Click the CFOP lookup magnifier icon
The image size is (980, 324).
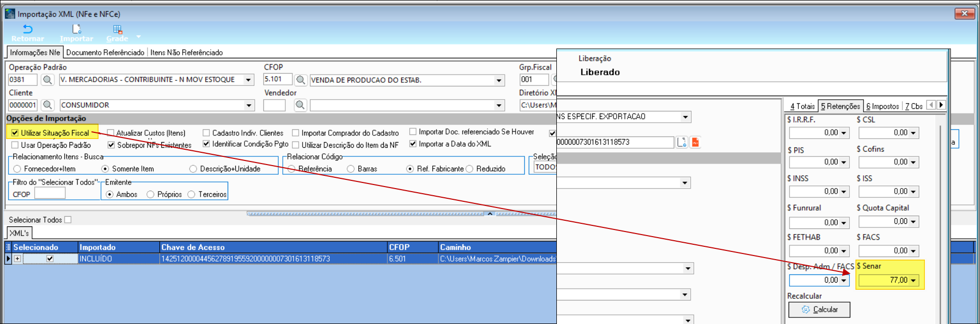(301, 80)
